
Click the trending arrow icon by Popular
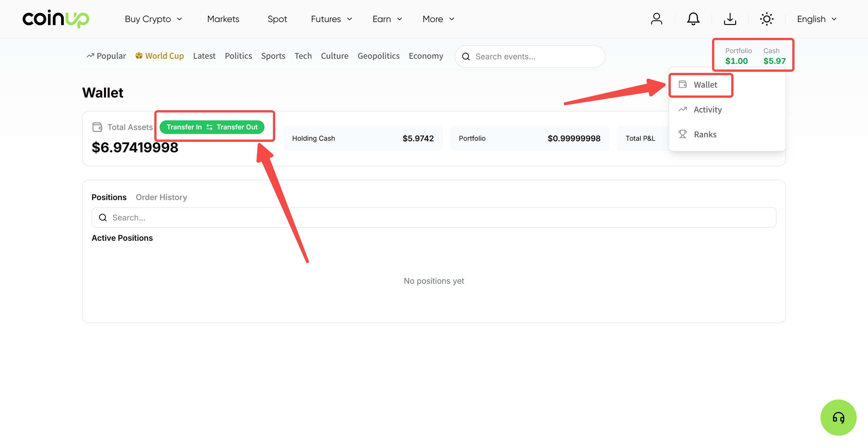90,56
